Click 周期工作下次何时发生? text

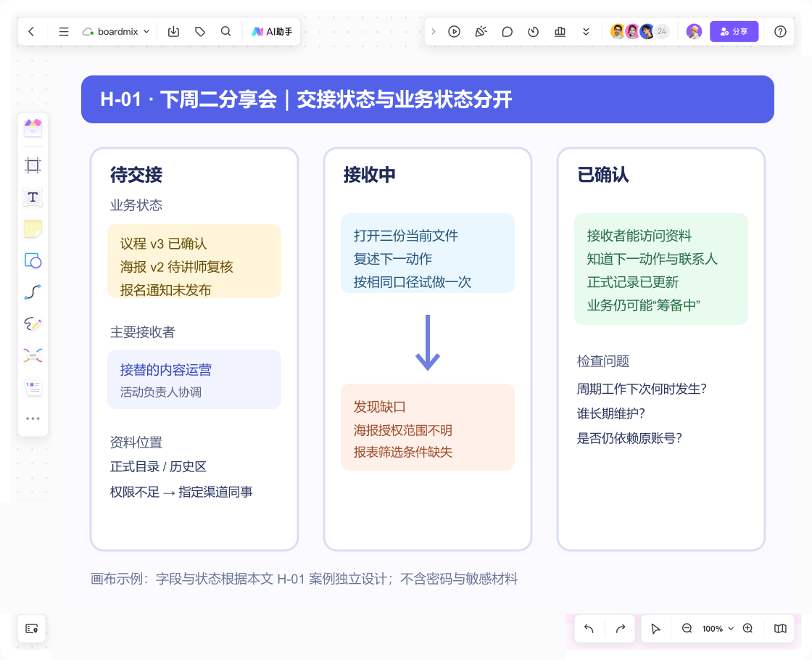pos(642,389)
